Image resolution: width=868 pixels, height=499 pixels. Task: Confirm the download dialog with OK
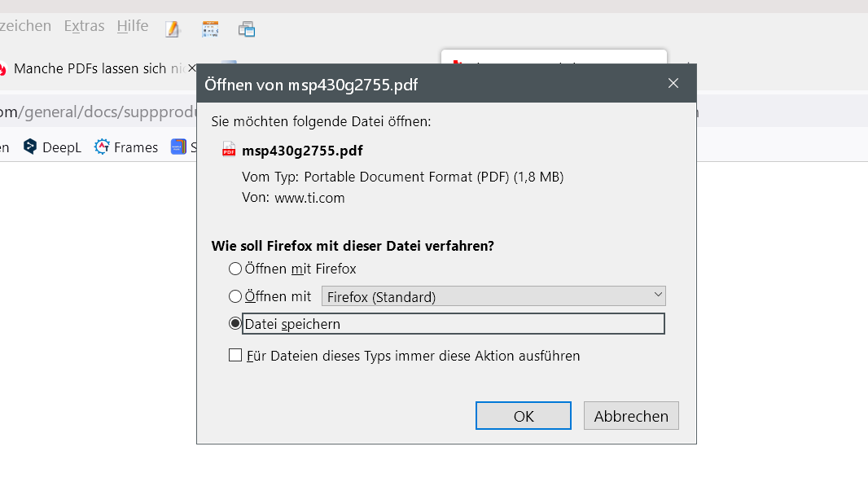[x=524, y=415]
